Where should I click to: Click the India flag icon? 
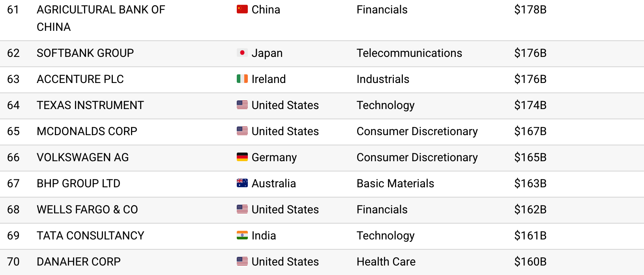pos(242,235)
